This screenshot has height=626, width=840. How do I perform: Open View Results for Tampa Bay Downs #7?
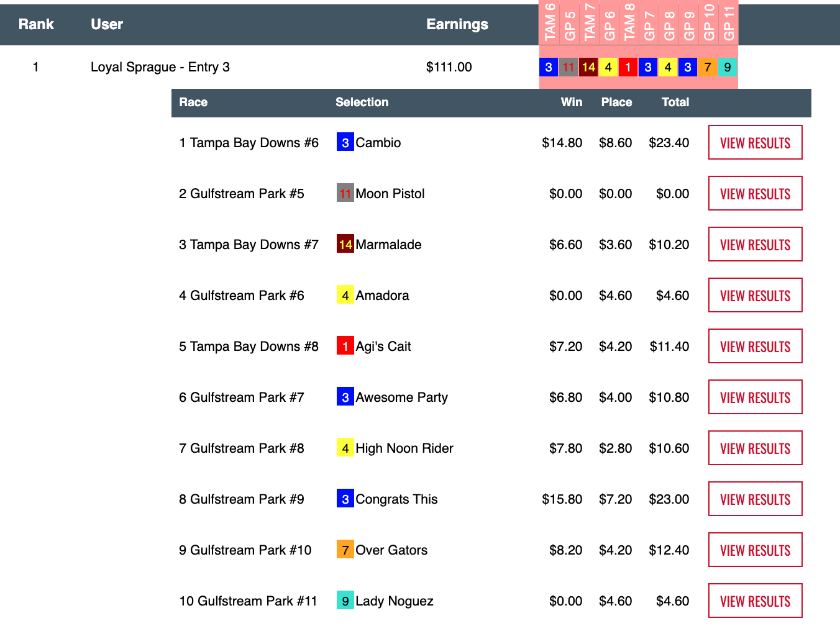point(755,244)
